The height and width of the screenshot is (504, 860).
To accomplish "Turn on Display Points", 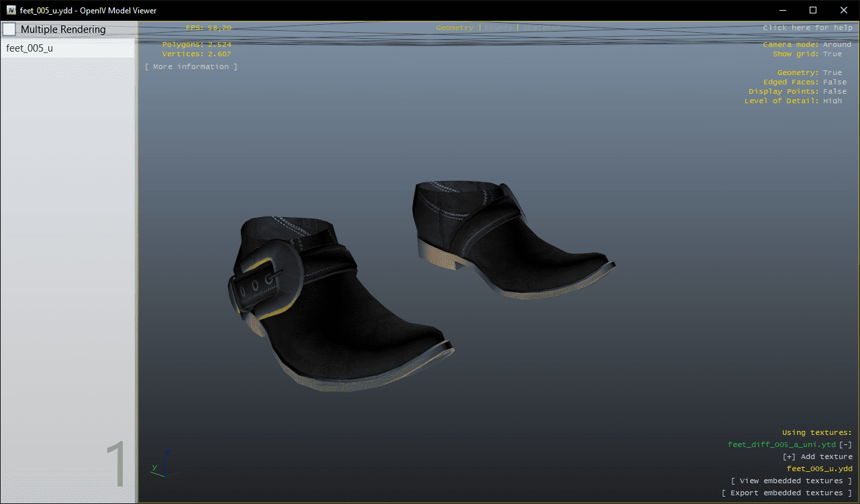I will [835, 92].
